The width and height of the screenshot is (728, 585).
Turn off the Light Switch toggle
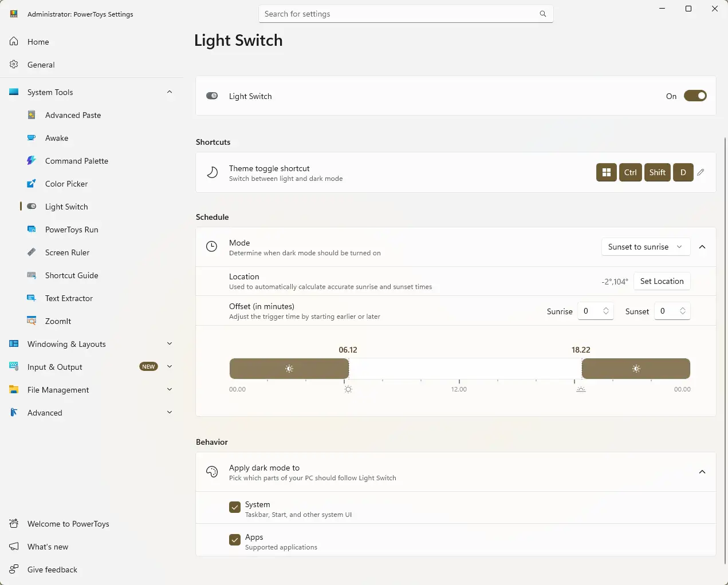(695, 96)
